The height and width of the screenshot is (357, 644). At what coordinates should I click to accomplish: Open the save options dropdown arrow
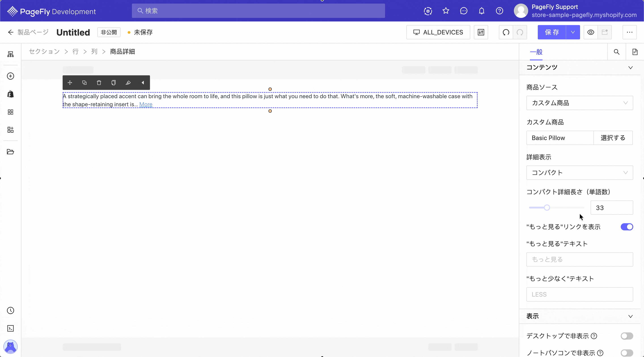point(573,32)
